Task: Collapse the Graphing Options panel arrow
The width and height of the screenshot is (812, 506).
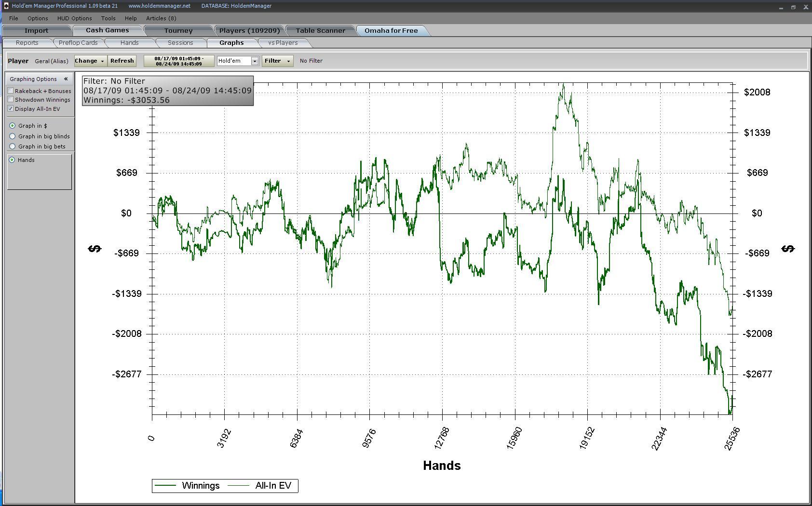Action: tap(66, 79)
